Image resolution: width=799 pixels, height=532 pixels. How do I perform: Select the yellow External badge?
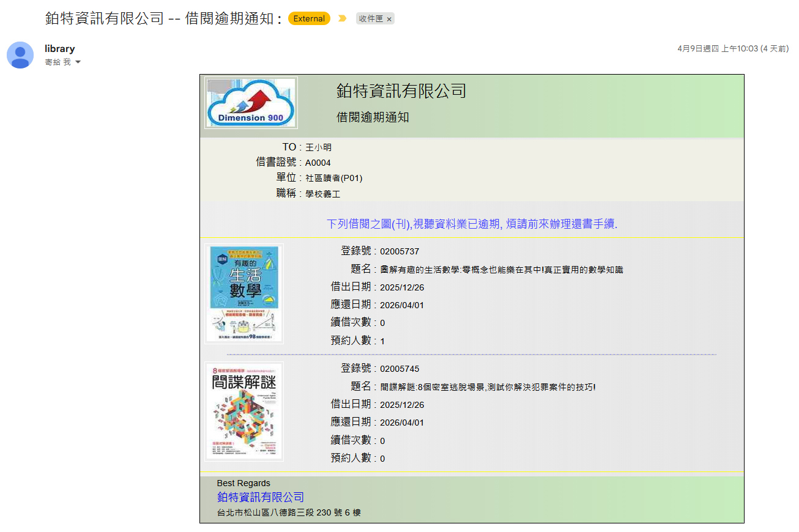309,18
